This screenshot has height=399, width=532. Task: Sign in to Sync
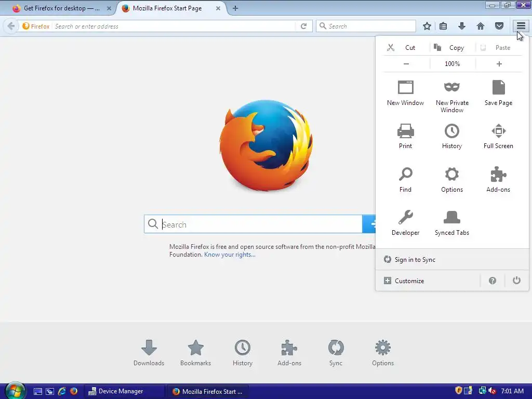click(452, 260)
